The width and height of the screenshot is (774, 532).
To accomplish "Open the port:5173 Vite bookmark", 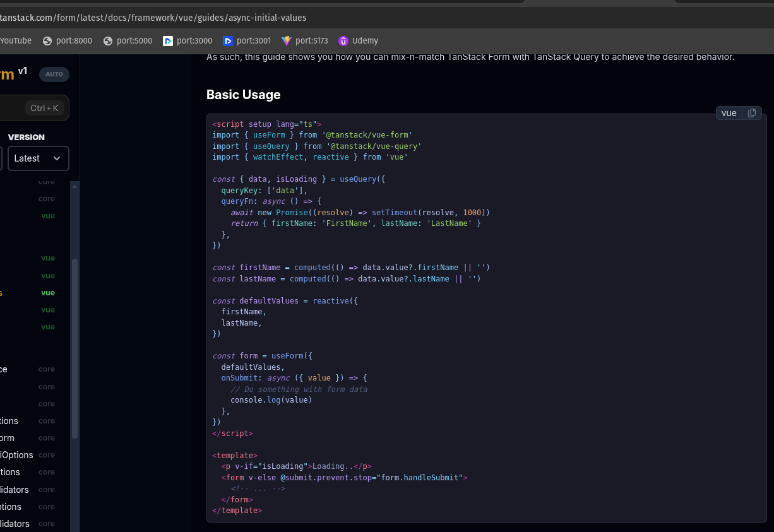I will (305, 41).
